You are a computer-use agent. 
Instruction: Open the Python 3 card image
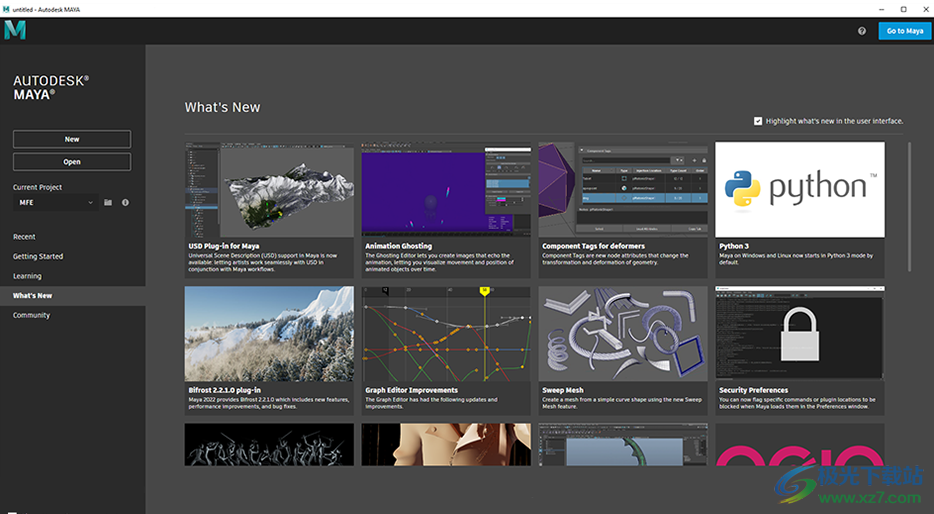click(x=800, y=190)
